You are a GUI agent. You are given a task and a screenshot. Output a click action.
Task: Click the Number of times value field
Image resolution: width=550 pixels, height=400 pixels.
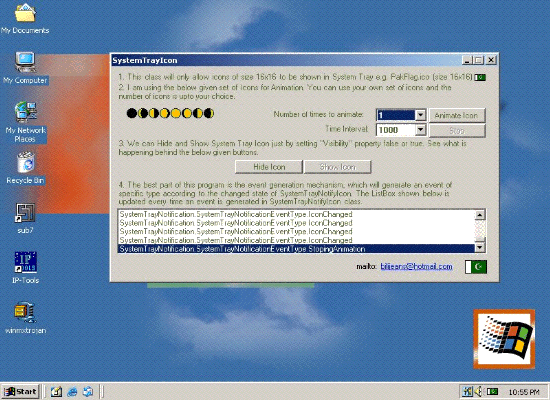tap(396, 115)
